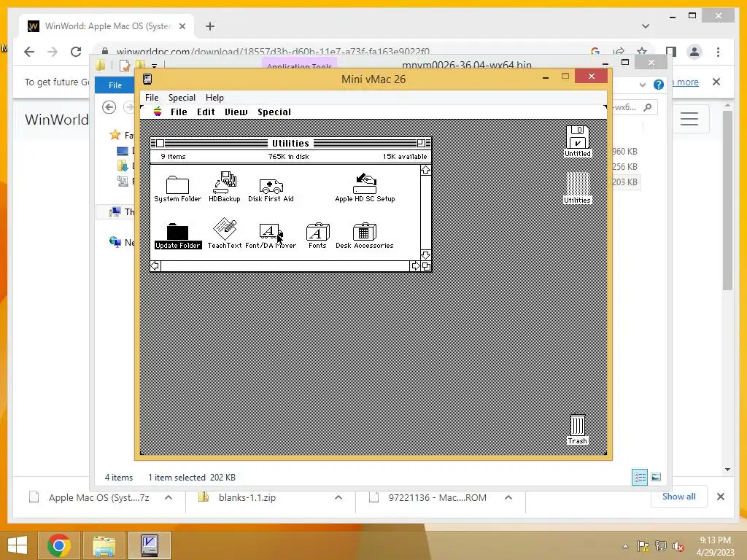Image resolution: width=747 pixels, height=560 pixels.
Task: Expand the Mac ROM download options
Action: pyautogui.click(x=508, y=497)
